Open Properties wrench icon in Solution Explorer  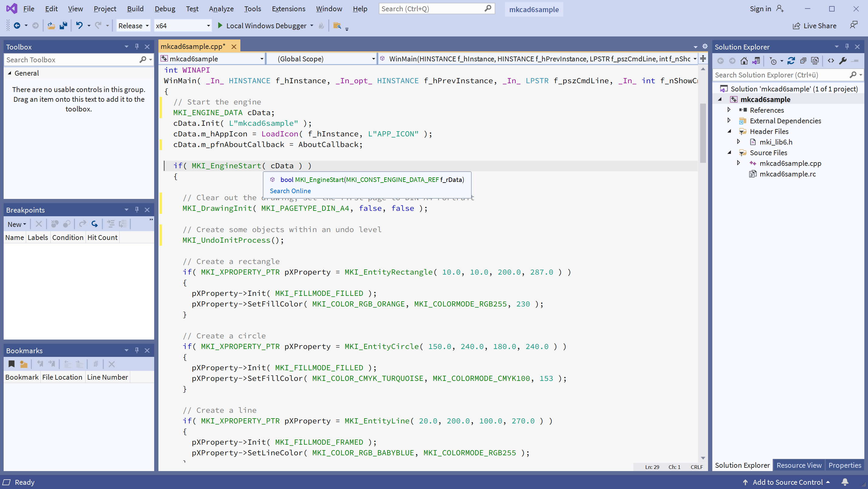(x=843, y=61)
